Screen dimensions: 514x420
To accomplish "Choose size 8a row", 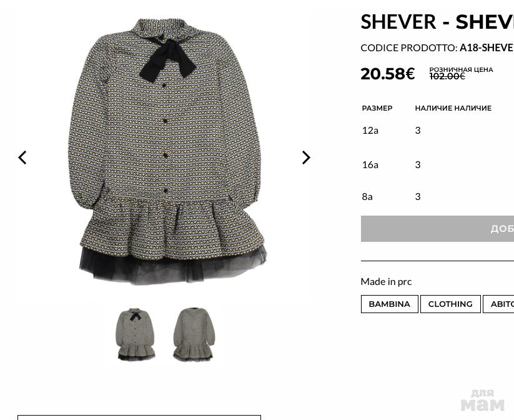I will (x=437, y=196).
